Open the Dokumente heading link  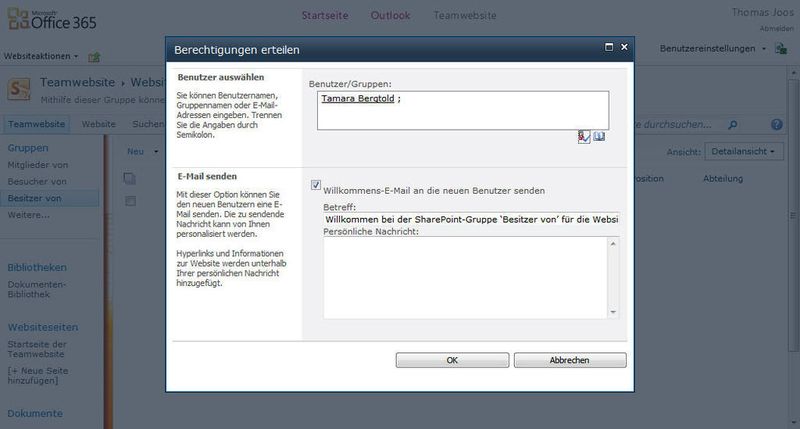(x=35, y=414)
